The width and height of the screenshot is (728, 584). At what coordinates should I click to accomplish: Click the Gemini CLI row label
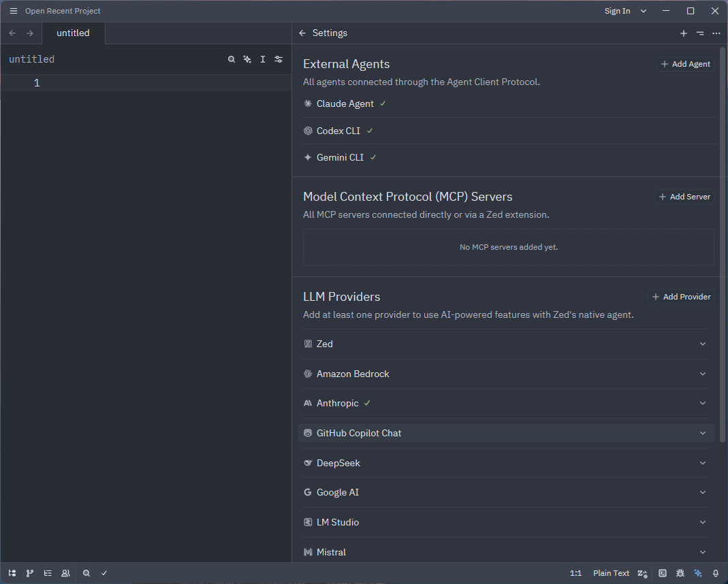pyautogui.click(x=341, y=158)
